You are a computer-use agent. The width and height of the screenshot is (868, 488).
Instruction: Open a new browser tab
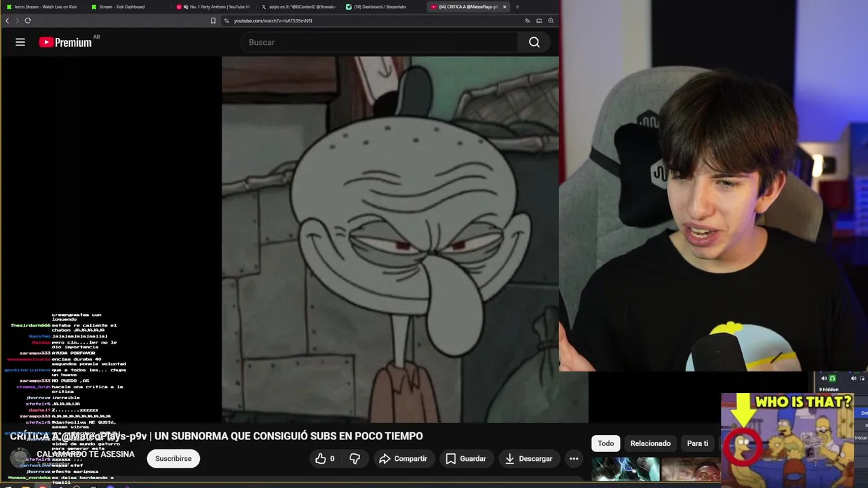click(x=517, y=7)
